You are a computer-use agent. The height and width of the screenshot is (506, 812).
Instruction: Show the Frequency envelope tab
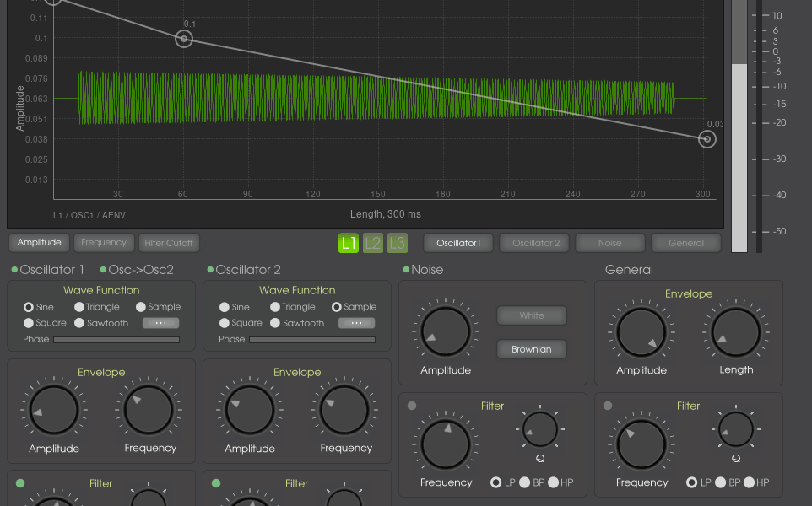pyautogui.click(x=104, y=243)
